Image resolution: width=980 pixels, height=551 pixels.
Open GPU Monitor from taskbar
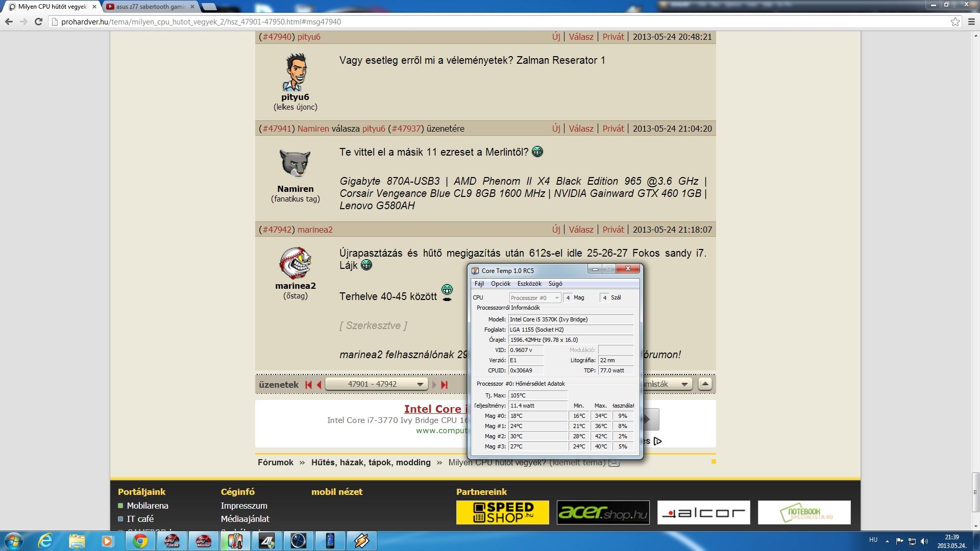204,541
